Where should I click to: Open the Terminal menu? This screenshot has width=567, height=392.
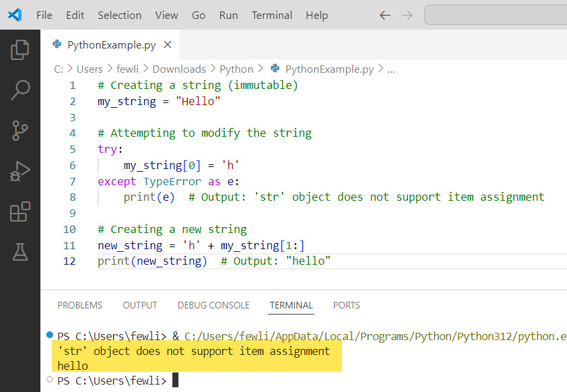click(271, 15)
